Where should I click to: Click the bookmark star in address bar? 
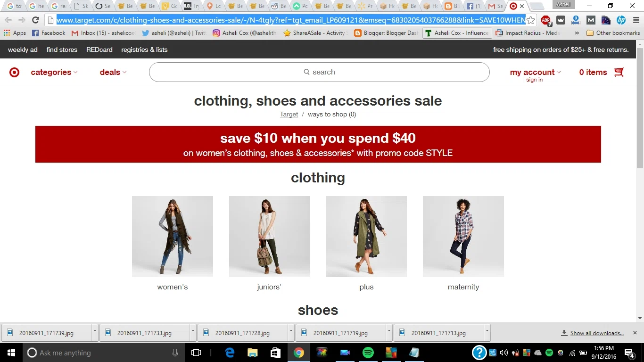(x=531, y=20)
